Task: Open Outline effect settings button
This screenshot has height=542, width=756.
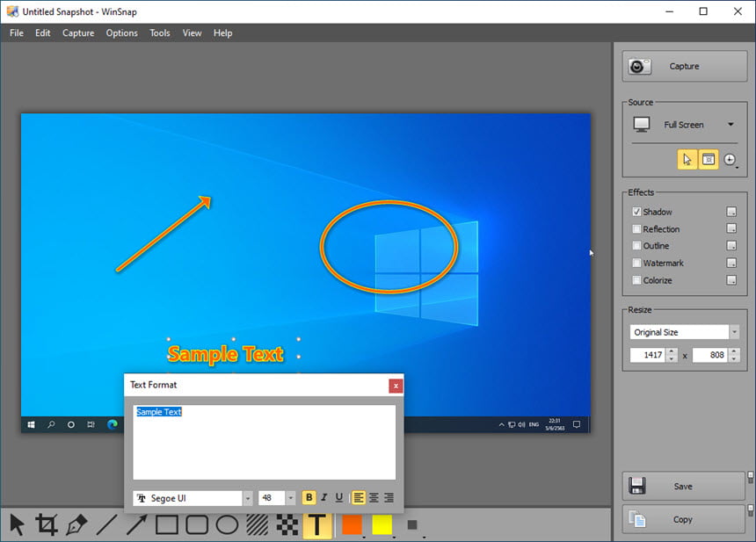Action: [x=731, y=246]
